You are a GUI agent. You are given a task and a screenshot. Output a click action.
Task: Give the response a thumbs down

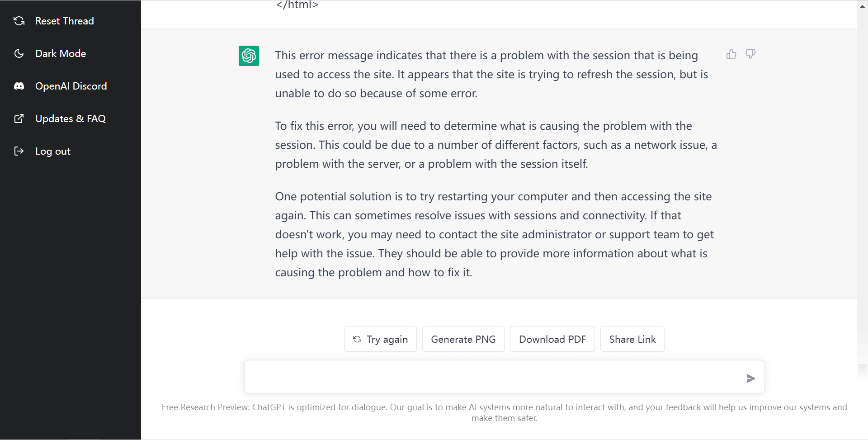tap(750, 54)
